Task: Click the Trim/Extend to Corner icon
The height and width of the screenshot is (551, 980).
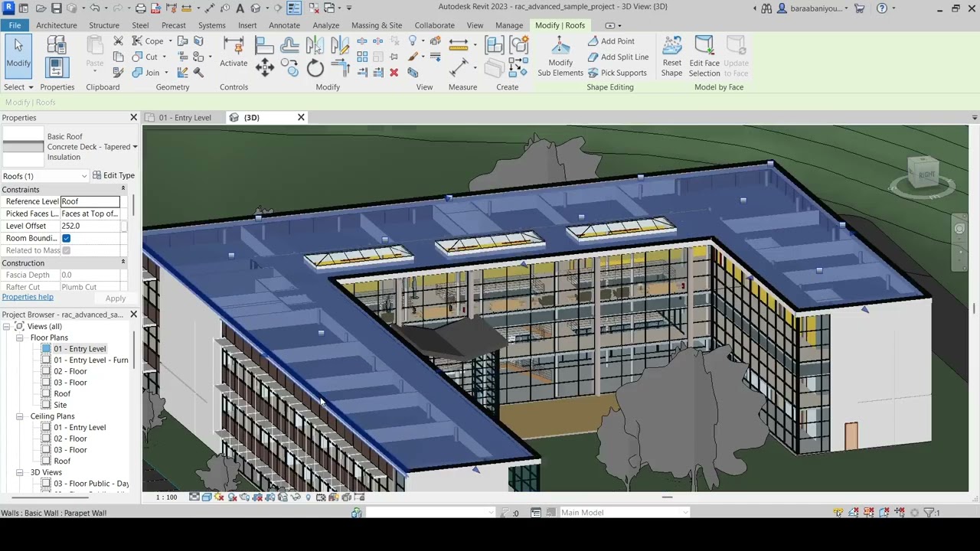Action: (341, 70)
